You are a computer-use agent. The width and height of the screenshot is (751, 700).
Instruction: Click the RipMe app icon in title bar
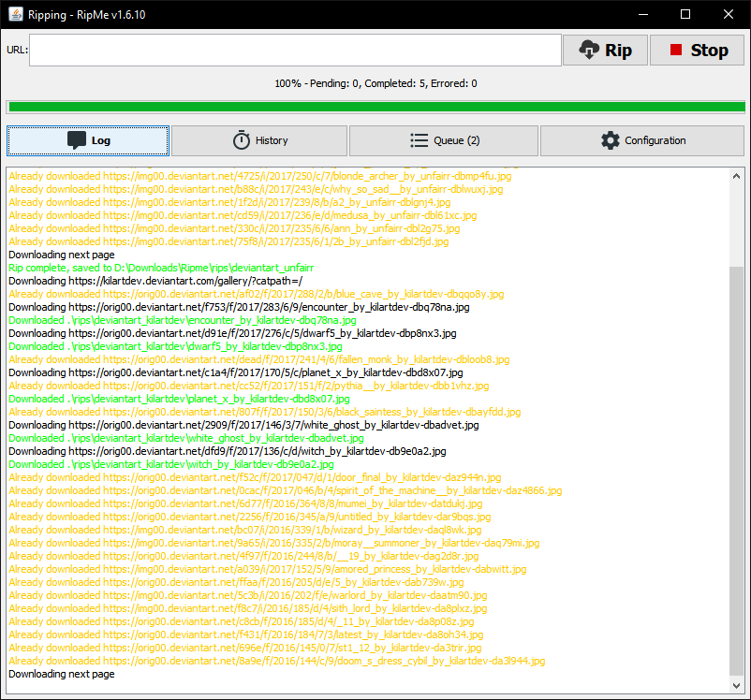(x=14, y=14)
